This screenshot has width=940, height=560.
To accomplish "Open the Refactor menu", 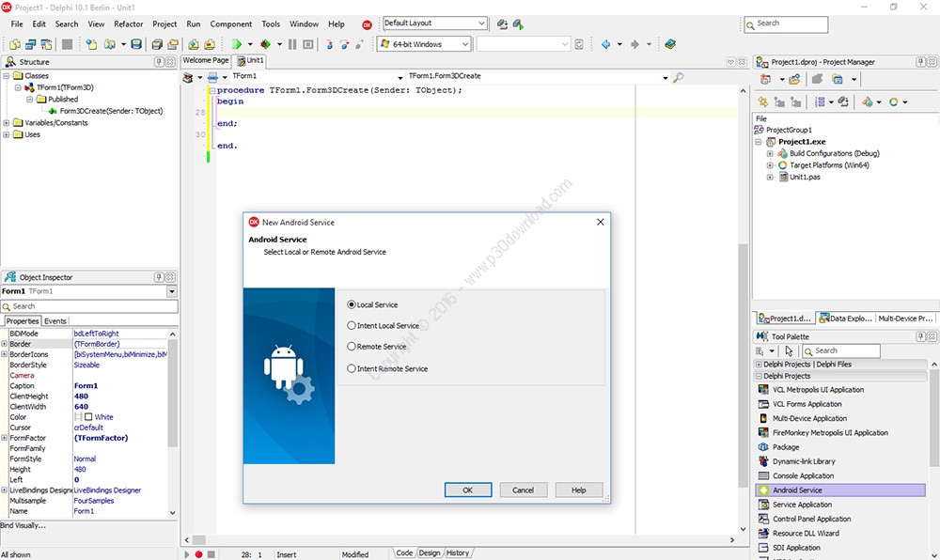I will [x=128, y=23].
